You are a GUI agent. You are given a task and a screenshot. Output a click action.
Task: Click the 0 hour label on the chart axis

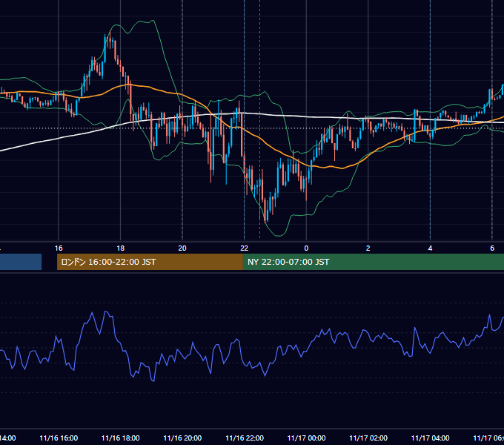(306, 248)
